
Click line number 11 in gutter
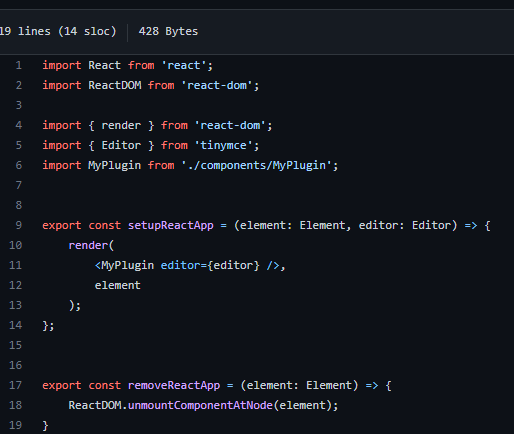pos(15,265)
